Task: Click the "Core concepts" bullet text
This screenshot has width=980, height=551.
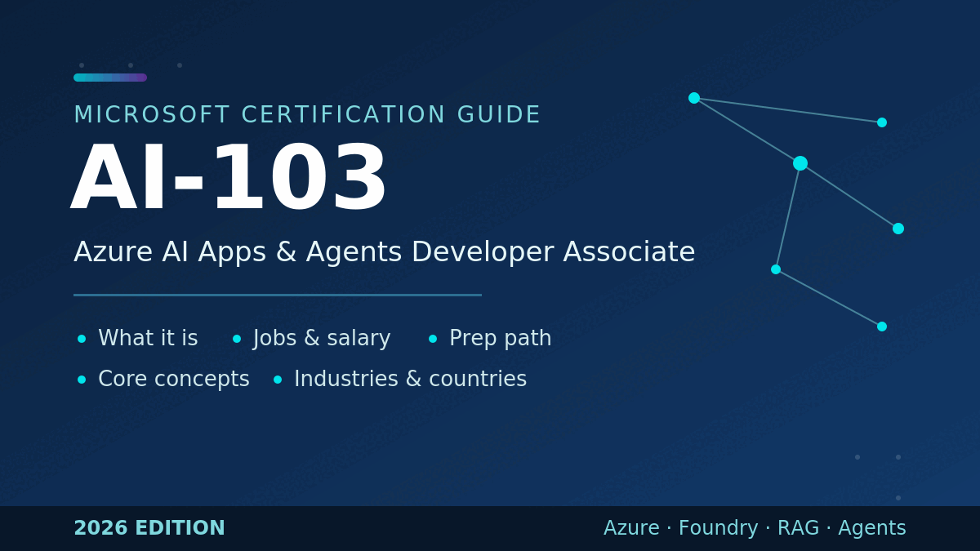Action: (174, 380)
